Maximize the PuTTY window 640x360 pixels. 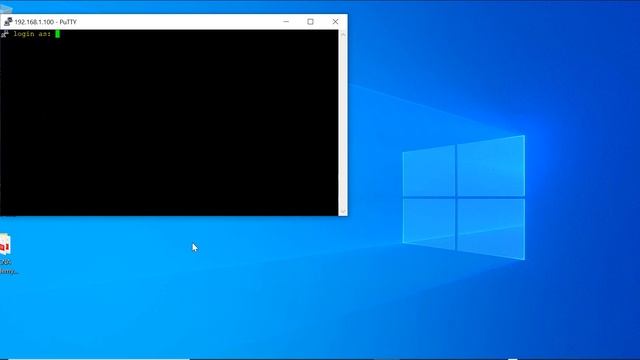310,22
